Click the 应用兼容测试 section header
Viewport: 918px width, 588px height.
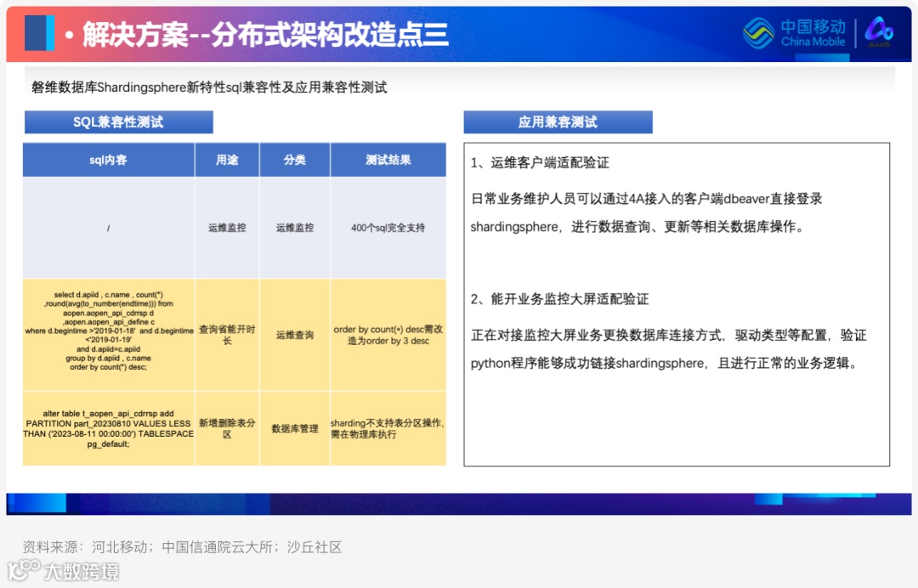[558, 122]
